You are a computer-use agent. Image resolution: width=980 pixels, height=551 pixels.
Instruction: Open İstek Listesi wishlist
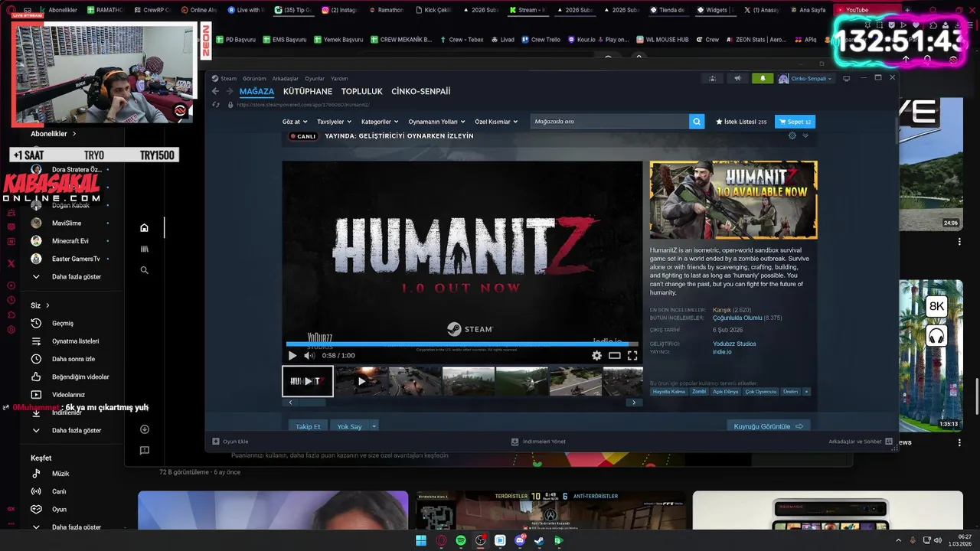[741, 122]
